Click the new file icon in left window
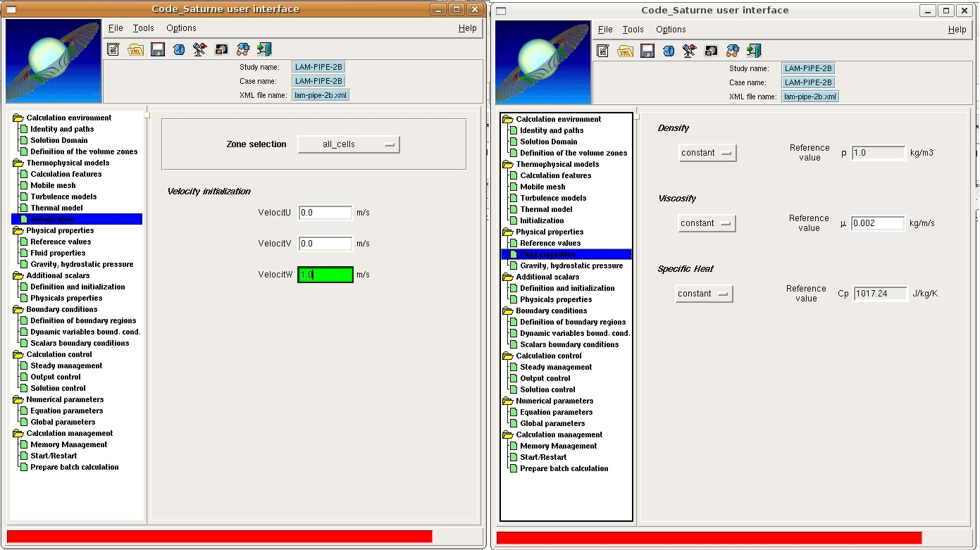 (113, 49)
